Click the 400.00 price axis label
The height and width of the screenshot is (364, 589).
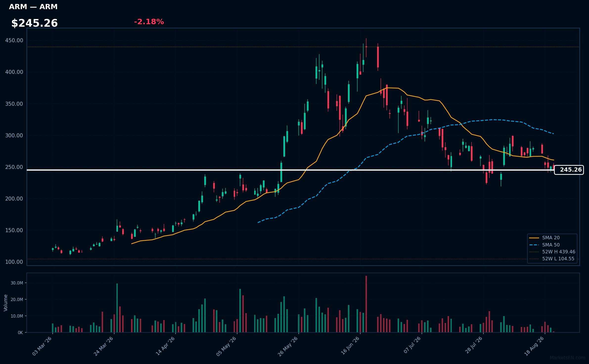[x=14, y=72]
